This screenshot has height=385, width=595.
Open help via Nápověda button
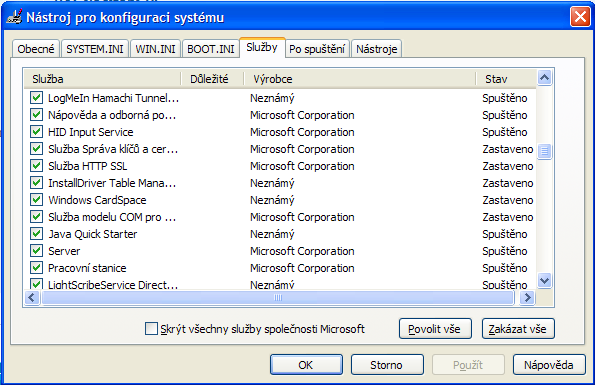tap(549, 365)
